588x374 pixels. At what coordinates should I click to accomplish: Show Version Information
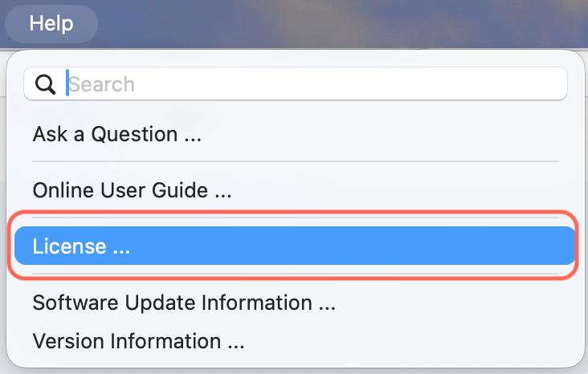pyautogui.click(x=138, y=341)
